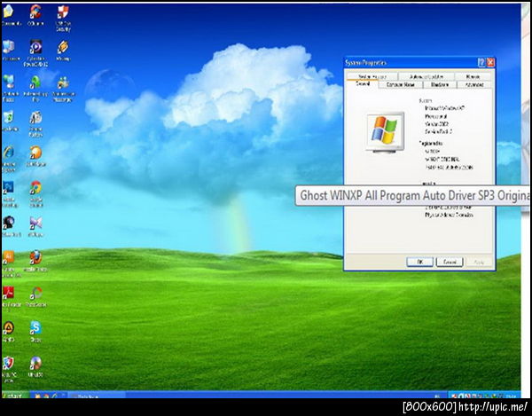Switch to the System Restore tab
This screenshot has width=532, height=416.
point(372,76)
